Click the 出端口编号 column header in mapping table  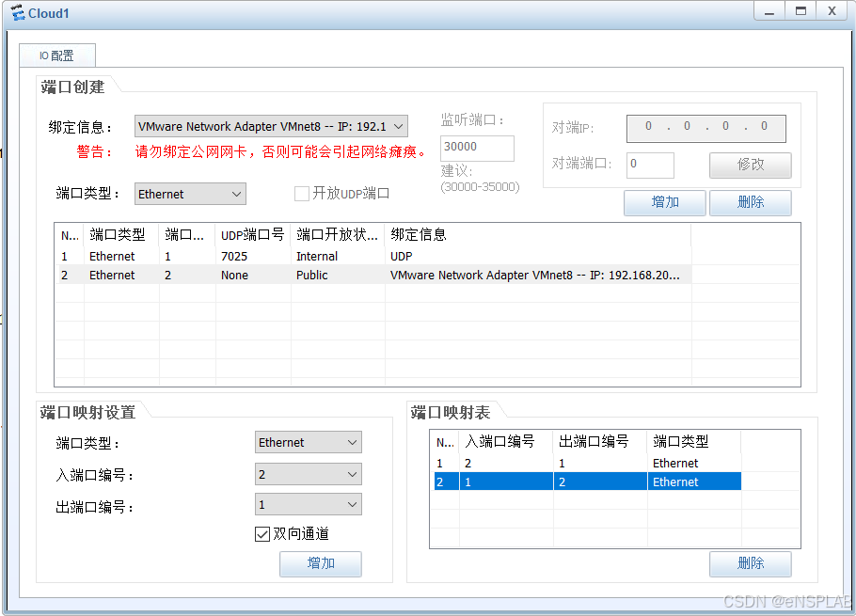600,442
